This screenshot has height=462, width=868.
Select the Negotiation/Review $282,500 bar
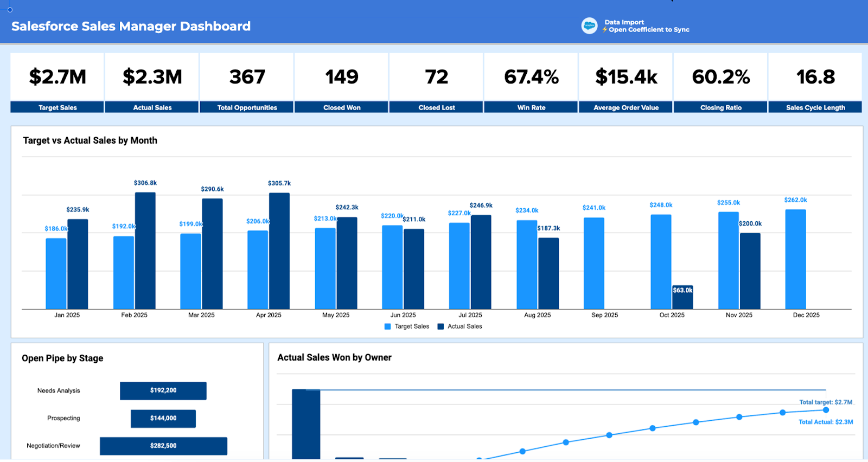coord(163,446)
